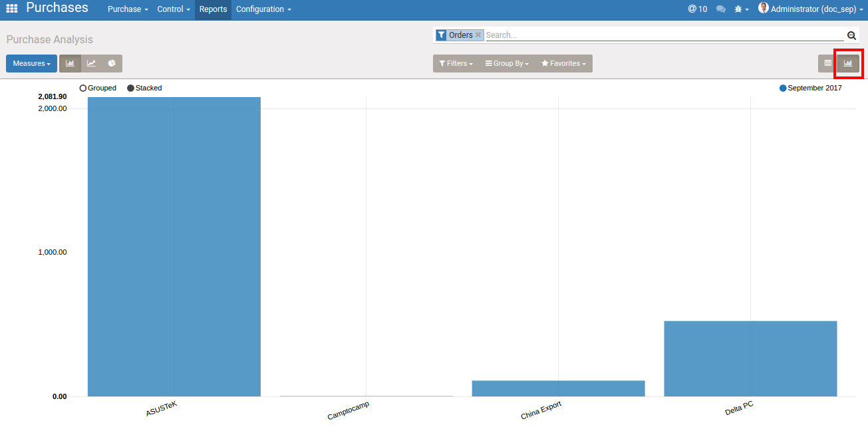Click the 2,081.90 axis value
Image resolution: width=868 pixels, height=427 pixels.
point(53,97)
